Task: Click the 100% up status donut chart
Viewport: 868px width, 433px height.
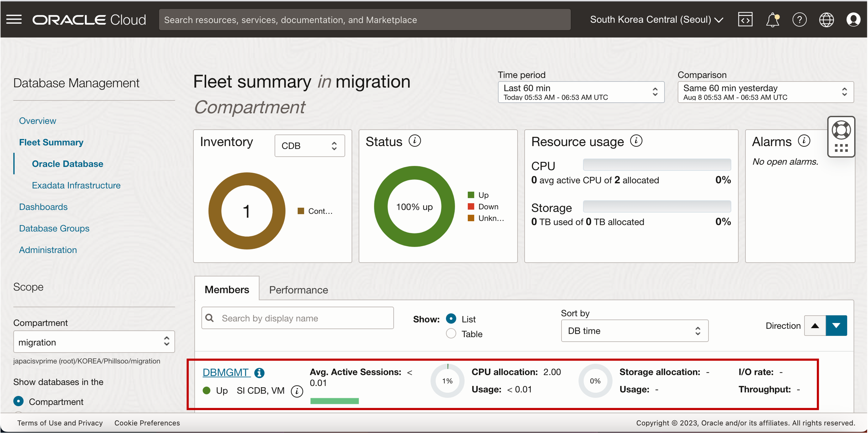Action: [414, 207]
